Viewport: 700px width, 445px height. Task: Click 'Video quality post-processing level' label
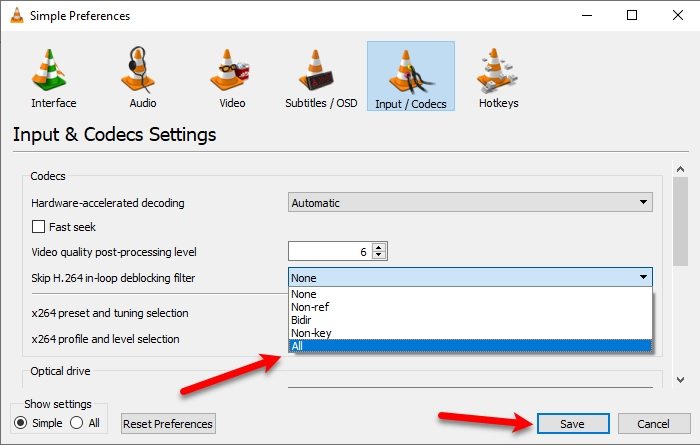pos(114,252)
